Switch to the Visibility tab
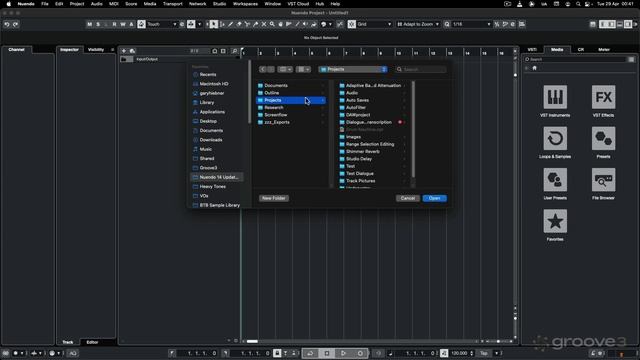This screenshot has width=640, height=360. tap(96, 50)
